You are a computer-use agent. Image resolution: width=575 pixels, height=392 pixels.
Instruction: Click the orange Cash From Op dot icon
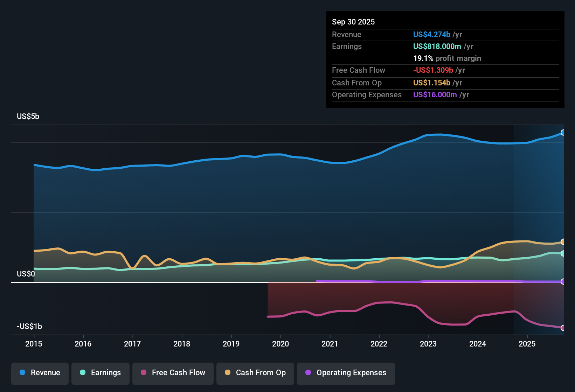[x=227, y=373]
